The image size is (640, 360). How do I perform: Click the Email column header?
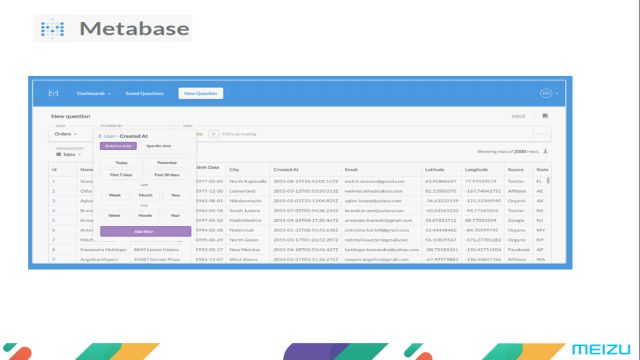tap(351, 169)
